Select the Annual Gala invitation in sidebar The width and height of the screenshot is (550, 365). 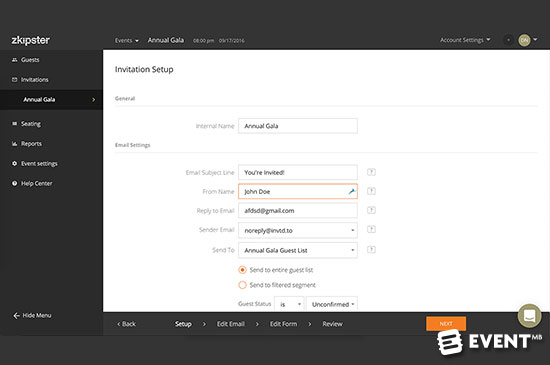[51, 100]
